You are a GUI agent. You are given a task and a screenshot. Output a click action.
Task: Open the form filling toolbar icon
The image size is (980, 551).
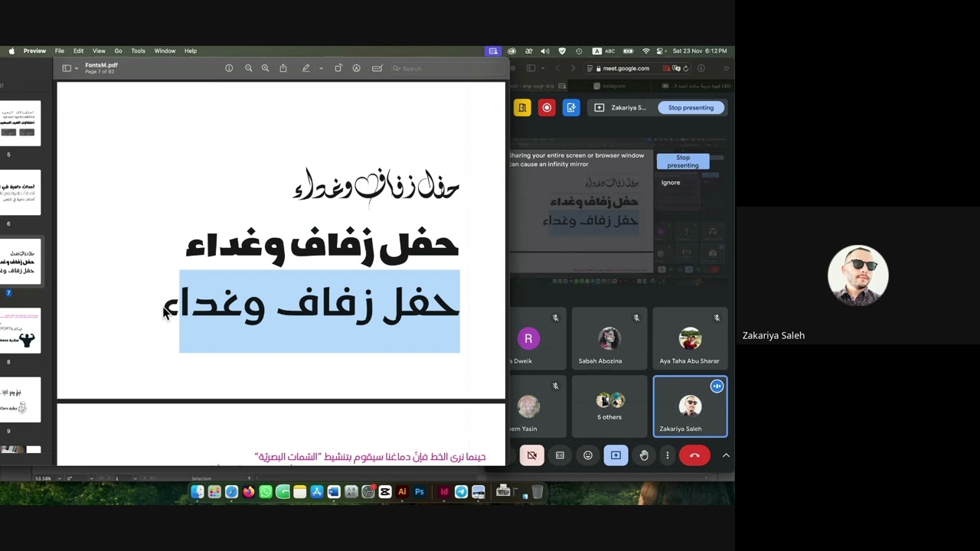point(377,68)
